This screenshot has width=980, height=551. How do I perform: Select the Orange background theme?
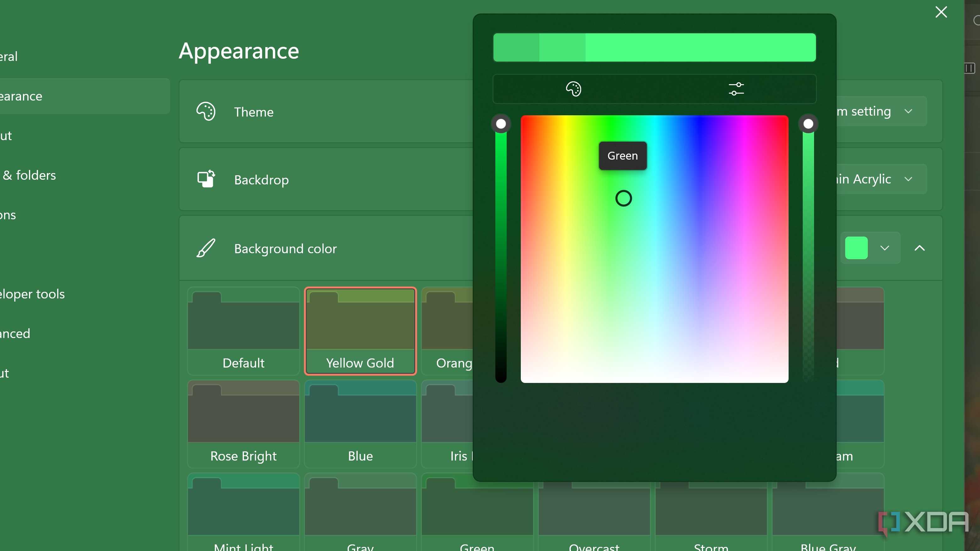[447, 331]
